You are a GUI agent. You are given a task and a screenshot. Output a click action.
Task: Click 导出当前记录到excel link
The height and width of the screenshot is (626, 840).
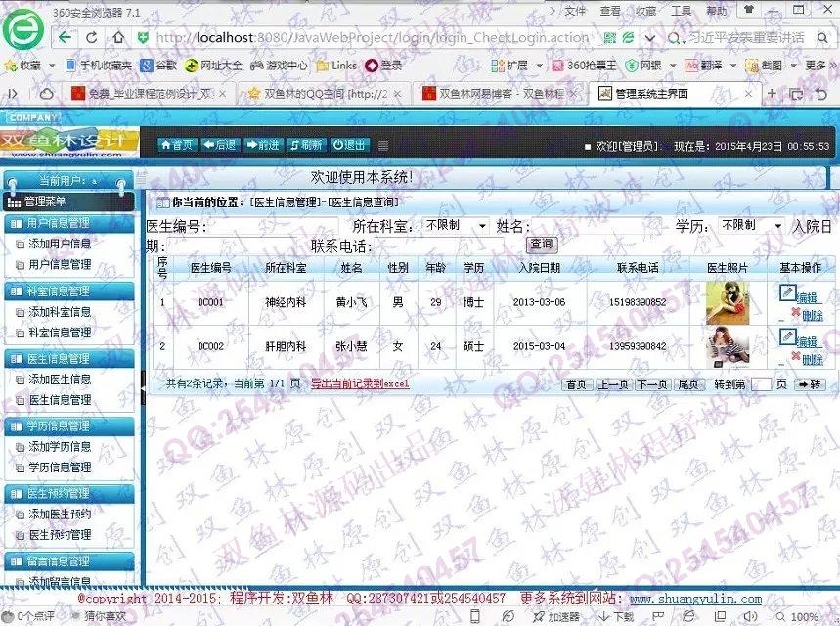360,383
